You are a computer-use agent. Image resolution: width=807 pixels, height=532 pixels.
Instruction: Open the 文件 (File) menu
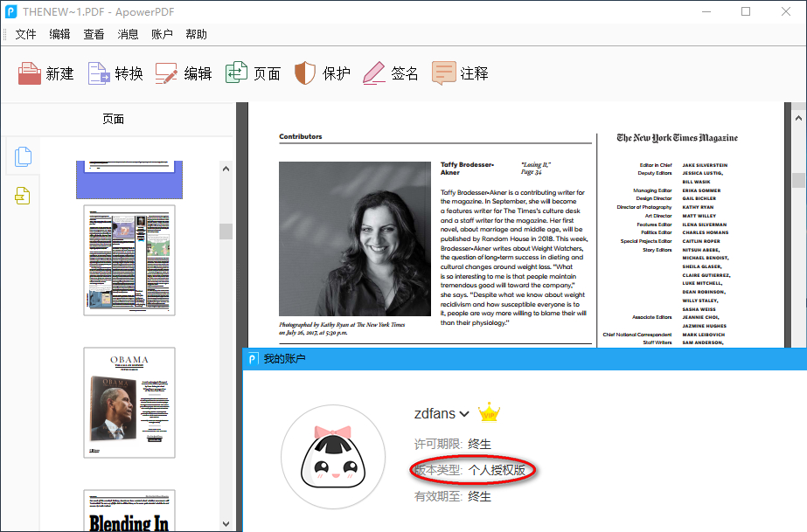click(x=25, y=33)
